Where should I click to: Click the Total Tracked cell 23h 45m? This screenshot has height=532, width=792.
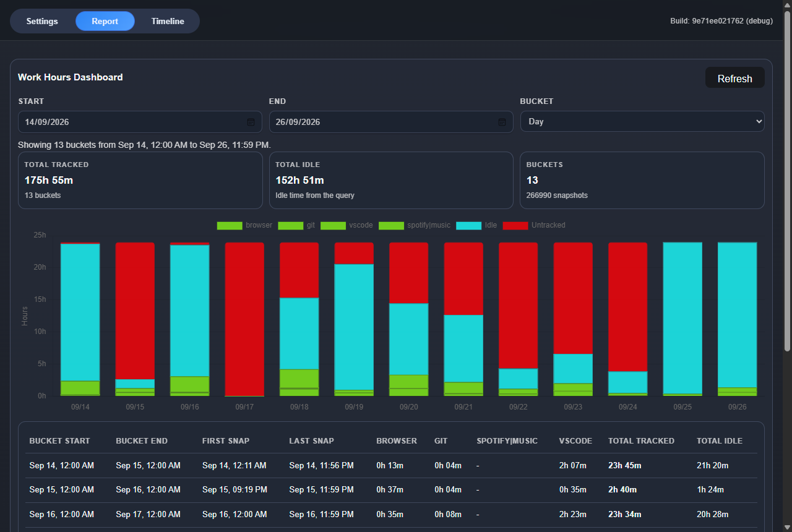tap(624, 465)
